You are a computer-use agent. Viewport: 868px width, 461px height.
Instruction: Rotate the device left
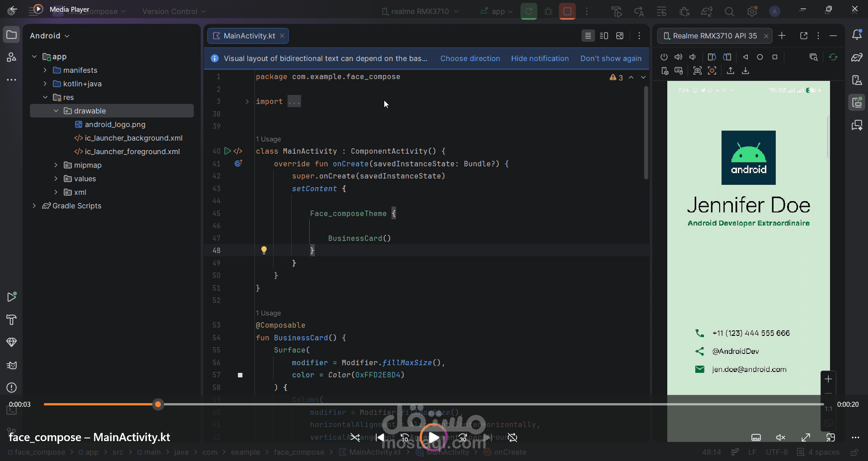click(712, 57)
